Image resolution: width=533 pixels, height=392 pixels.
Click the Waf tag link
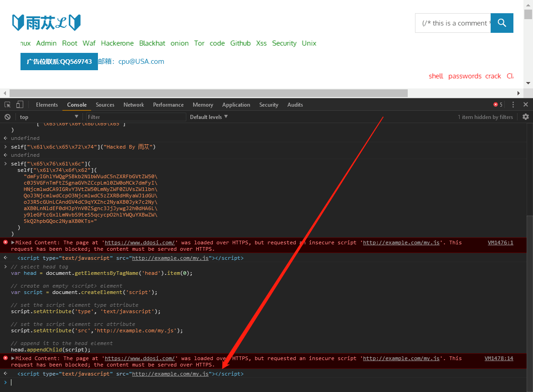tap(89, 43)
